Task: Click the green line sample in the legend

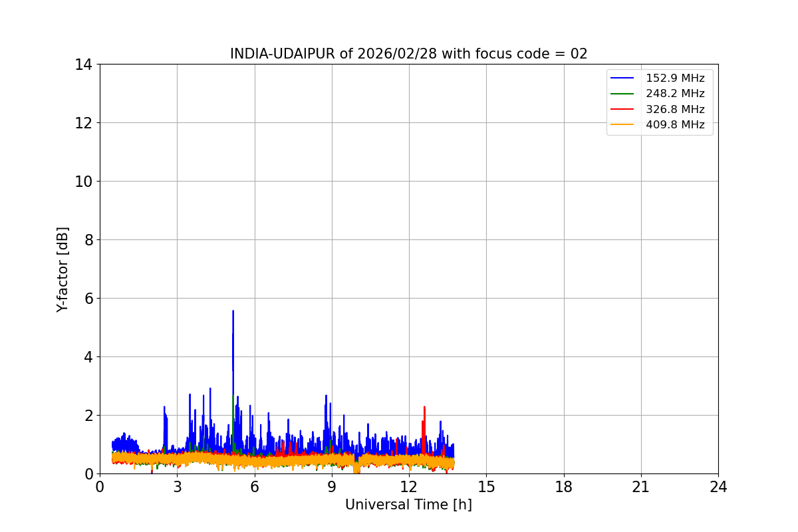Action: [x=623, y=94]
